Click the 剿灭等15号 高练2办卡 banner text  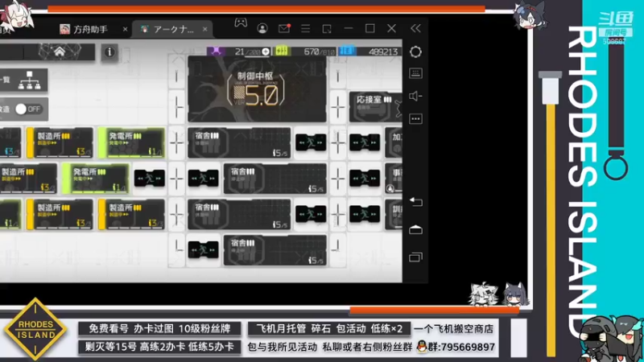[x=159, y=347]
